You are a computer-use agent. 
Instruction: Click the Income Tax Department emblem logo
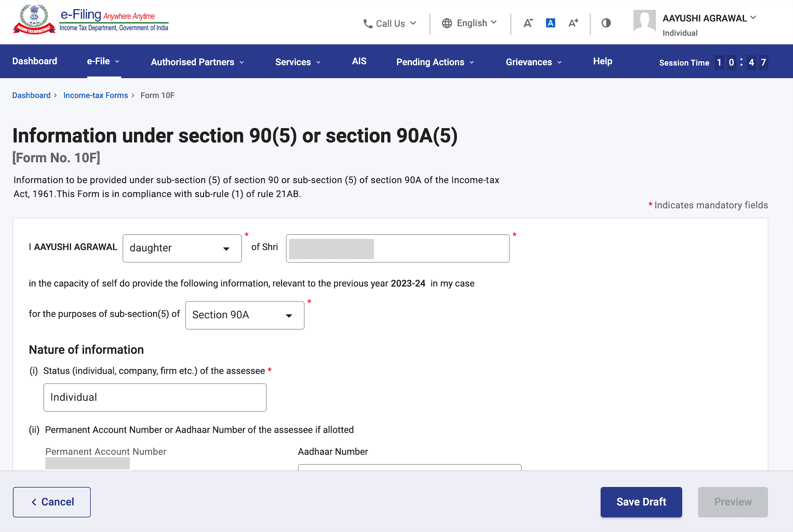[34, 20]
